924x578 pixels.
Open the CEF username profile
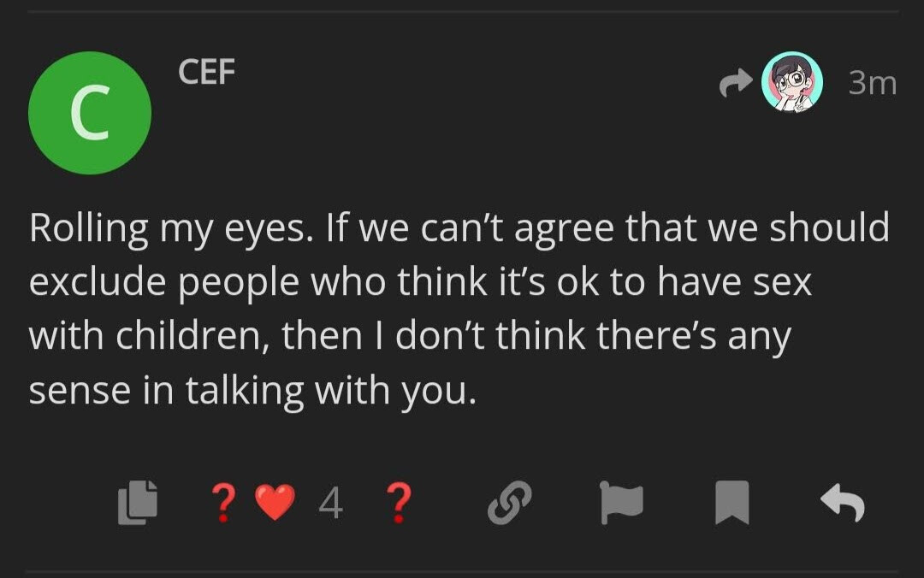pos(207,71)
